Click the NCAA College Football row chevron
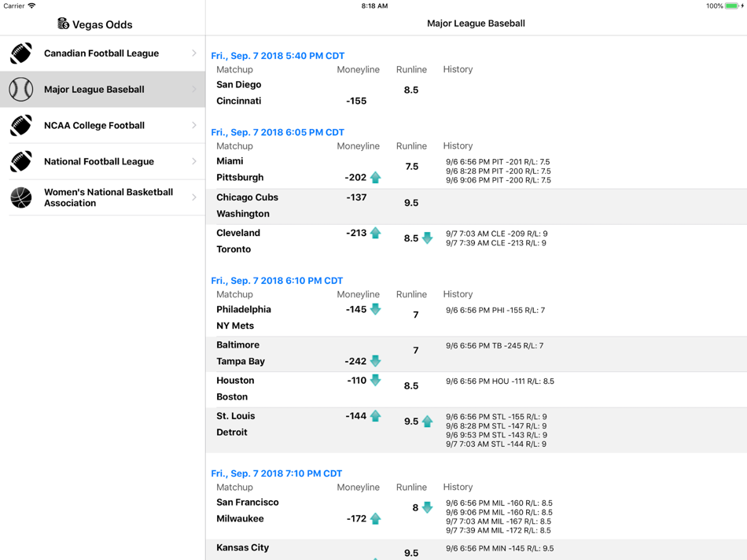This screenshot has height=560, width=747. tap(194, 125)
